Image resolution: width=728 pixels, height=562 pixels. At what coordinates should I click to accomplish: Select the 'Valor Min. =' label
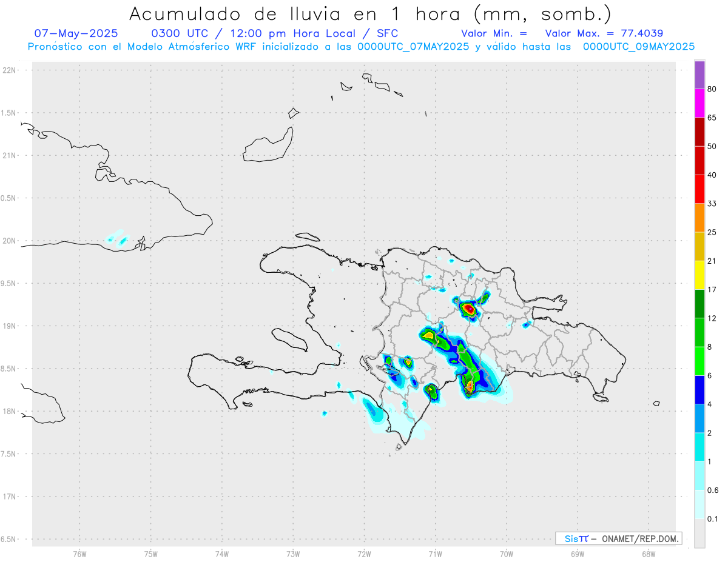coord(494,33)
